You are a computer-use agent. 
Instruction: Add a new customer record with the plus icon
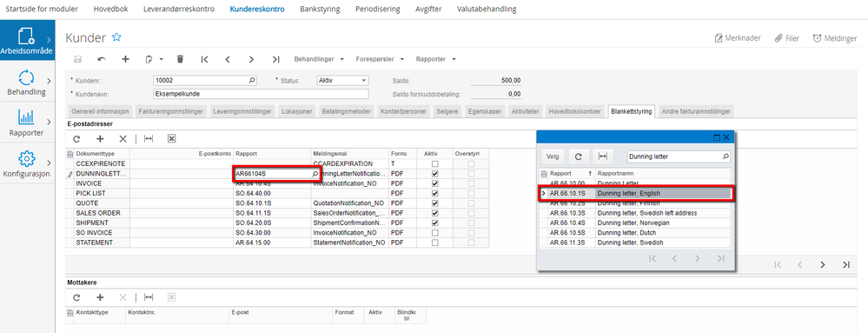[x=125, y=59]
